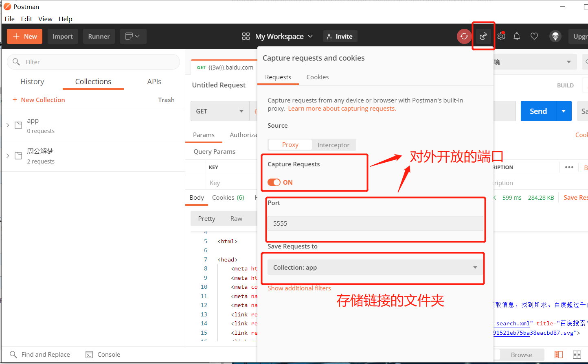Open the user avatar menu
The height and width of the screenshot is (364, 588).
[x=555, y=36]
